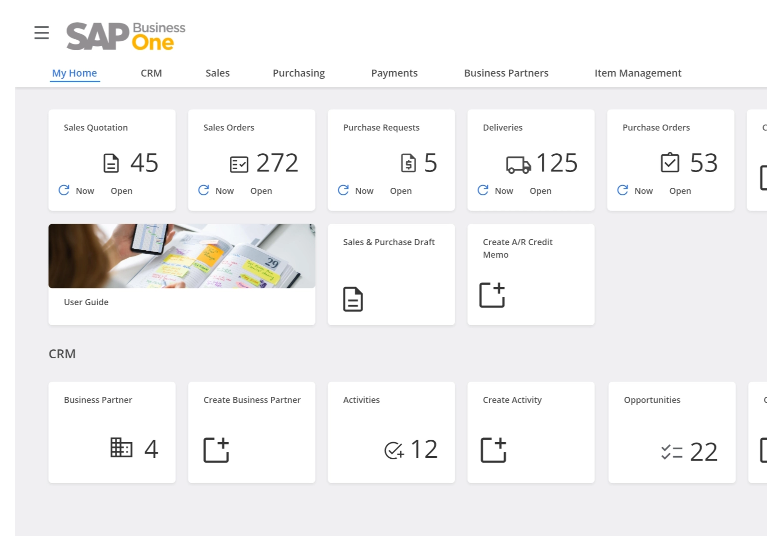Viewport: 767px width, 551px height.
Task: Click the Activities checkmark icon
Action: coord(394,451)
